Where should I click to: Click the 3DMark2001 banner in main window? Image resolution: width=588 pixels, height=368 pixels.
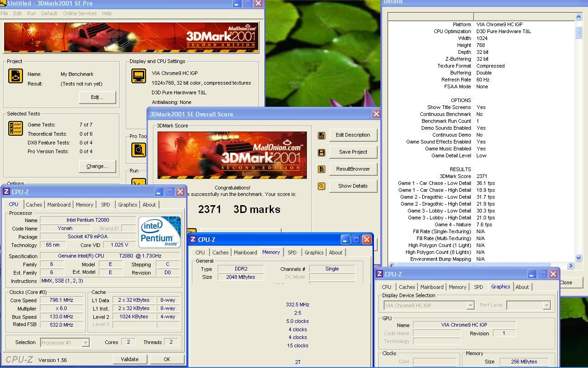click(131, 38)
